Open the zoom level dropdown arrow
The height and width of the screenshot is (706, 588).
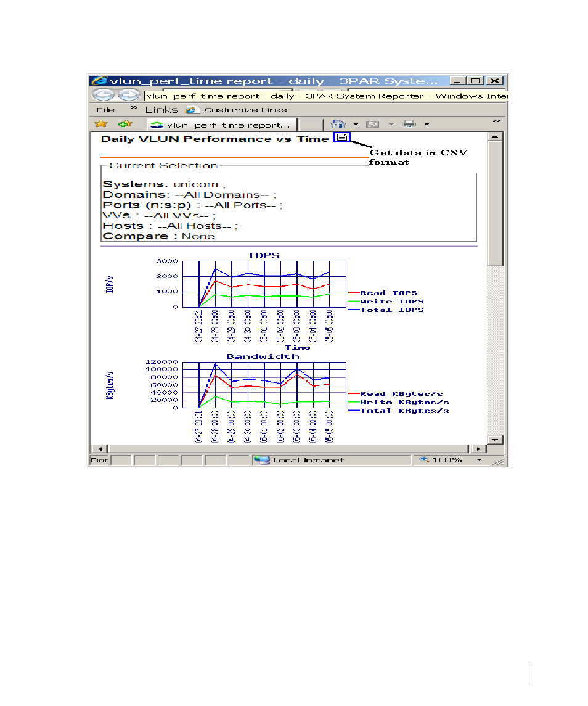[x=479, y=460]
